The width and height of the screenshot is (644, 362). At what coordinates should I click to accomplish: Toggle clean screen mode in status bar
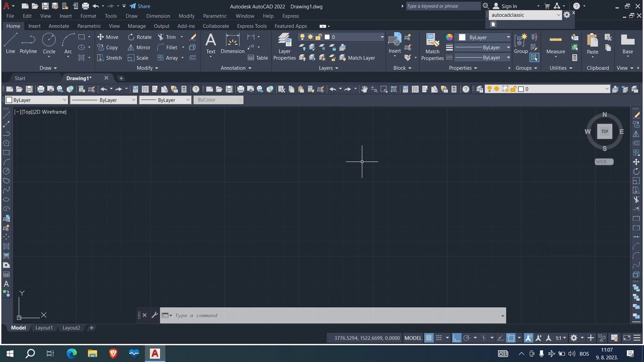627,338
